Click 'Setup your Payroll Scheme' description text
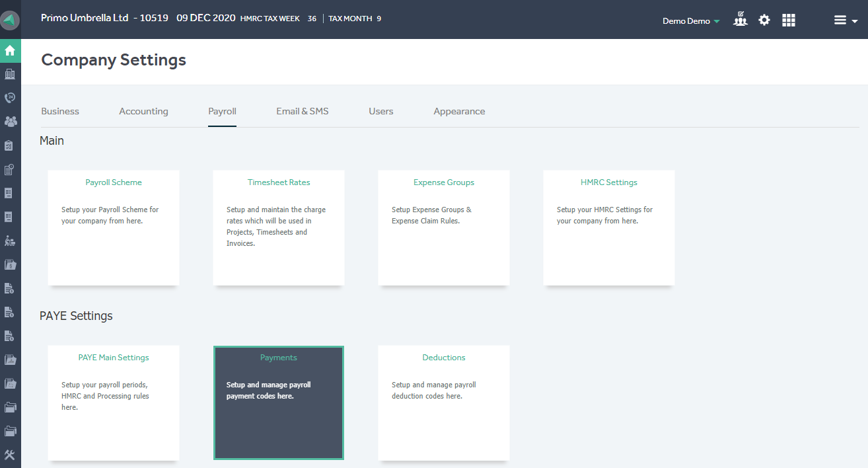868x468 pixels. pos(110,215)
